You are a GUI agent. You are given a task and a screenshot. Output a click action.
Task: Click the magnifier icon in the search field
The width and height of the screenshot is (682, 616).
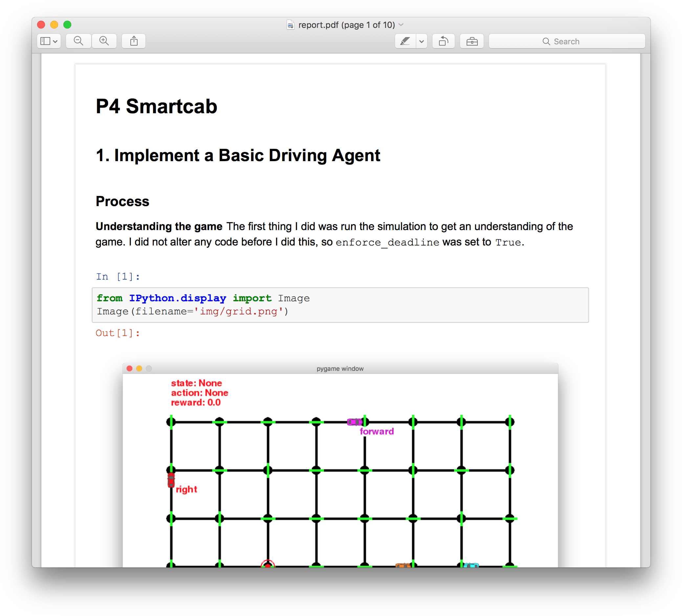[x=546, y=41]
